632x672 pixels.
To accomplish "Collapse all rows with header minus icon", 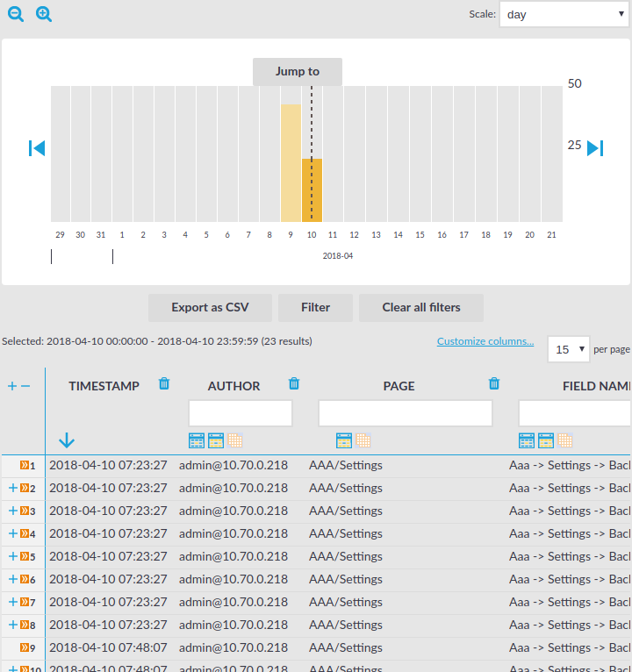I will (x=25, y=386).
